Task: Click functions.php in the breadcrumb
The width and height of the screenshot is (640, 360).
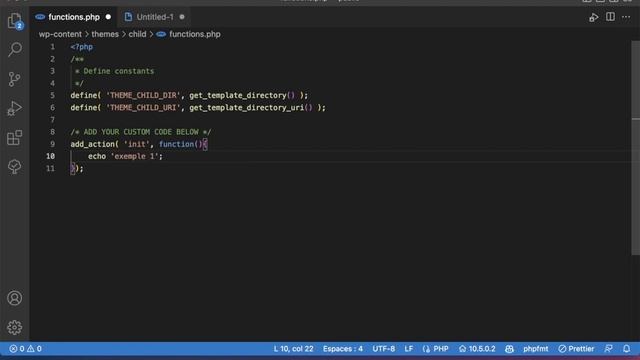Action: click(x=195, y=34)
